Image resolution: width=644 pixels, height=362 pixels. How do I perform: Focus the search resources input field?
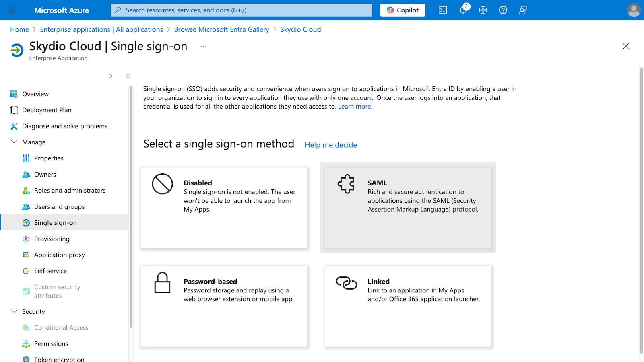click(242, 10)
